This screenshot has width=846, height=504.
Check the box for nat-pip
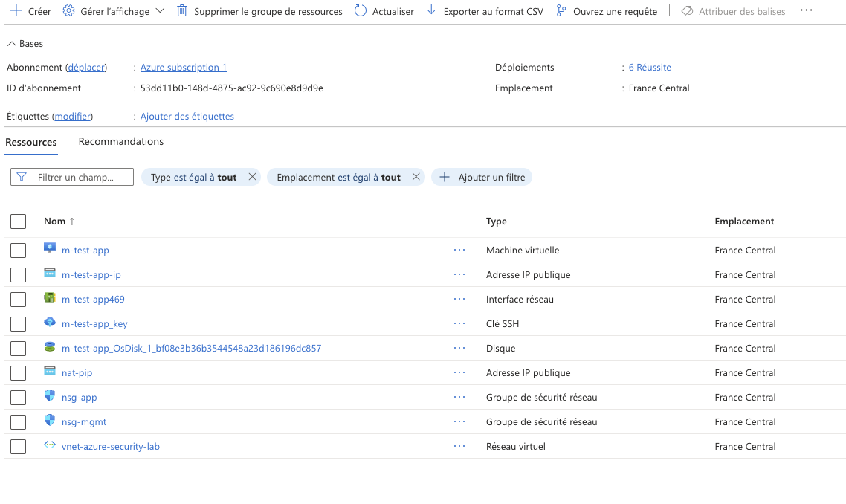(19, 373)
